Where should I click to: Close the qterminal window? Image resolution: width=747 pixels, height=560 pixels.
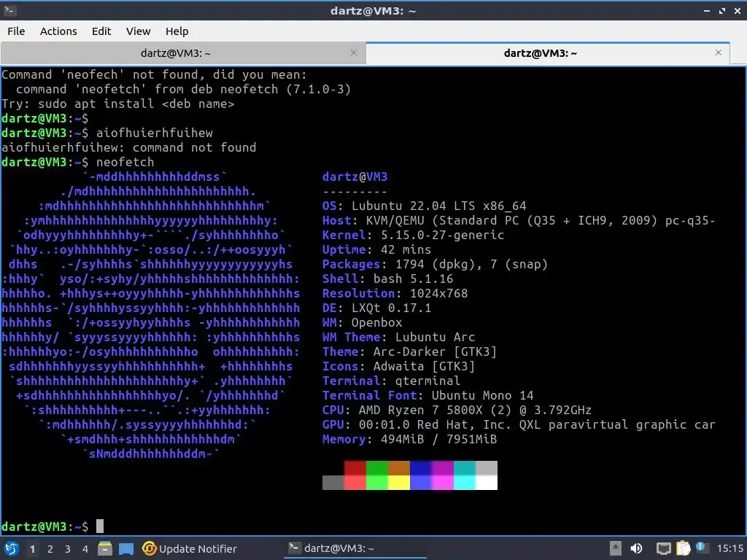pyautogui.click(x=738, y=11)
